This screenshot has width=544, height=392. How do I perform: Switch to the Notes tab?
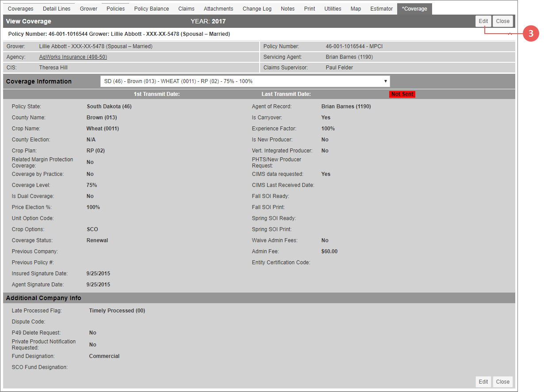[x=288, y=9]
